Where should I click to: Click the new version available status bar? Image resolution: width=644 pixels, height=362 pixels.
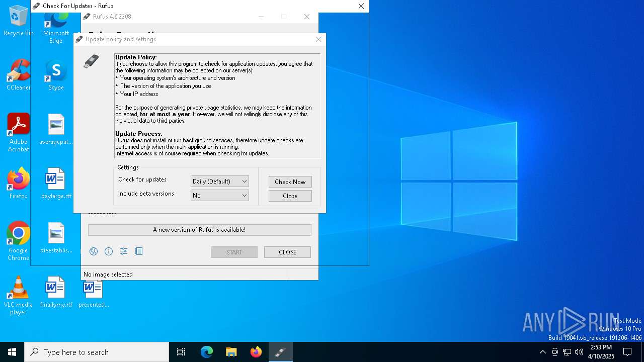click(x=199, y=230)
